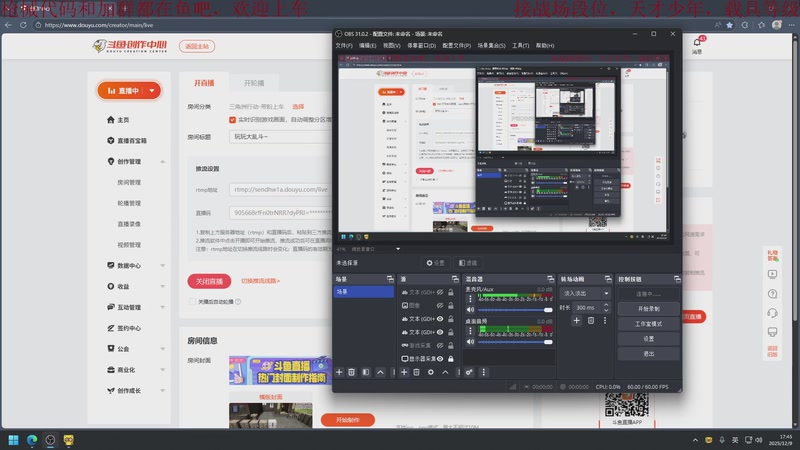Hide the 显示器采集 source

point(440,359)
